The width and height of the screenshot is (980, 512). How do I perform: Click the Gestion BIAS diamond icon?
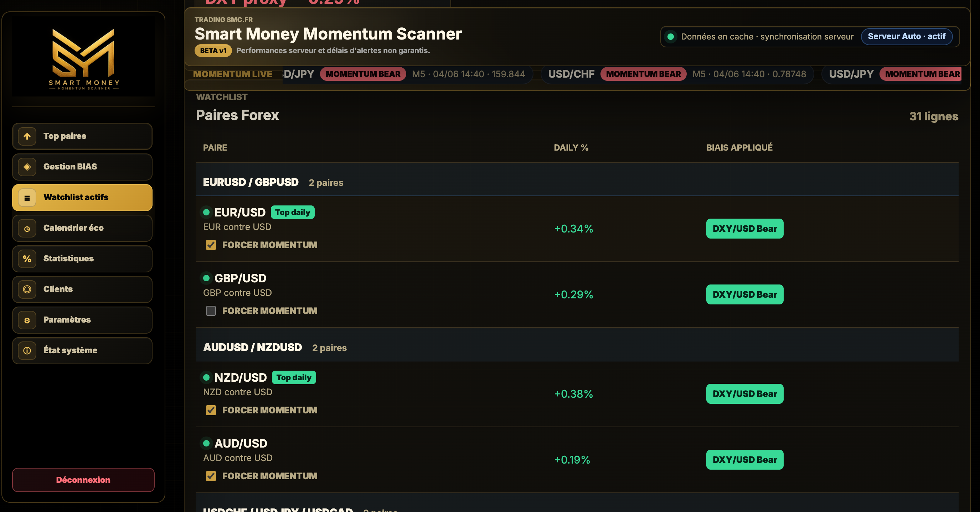(x=27, y=167)
